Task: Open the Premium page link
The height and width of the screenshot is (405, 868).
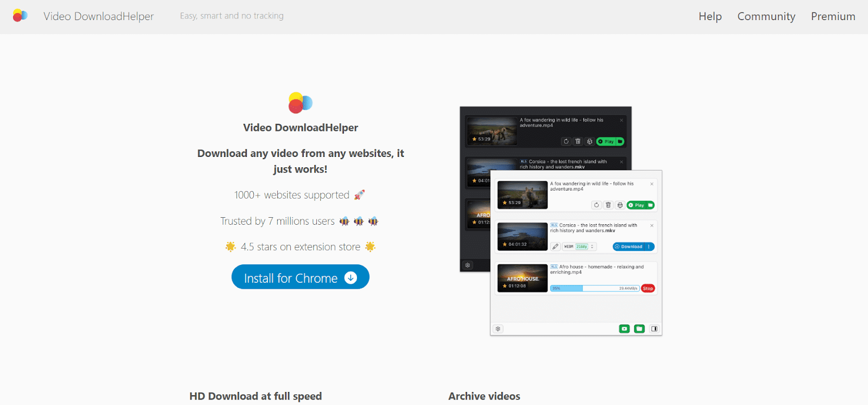Action: click(x=833, y=16)
